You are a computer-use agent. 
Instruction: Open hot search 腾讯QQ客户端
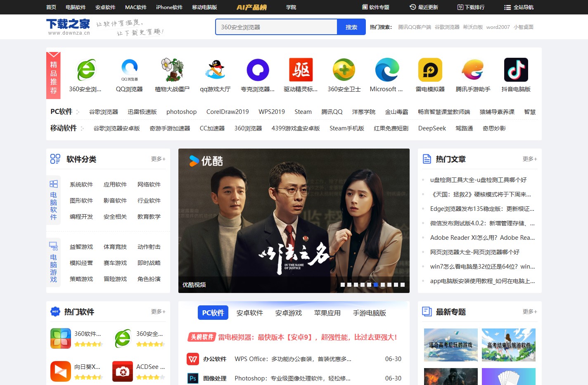pos(415,27)
